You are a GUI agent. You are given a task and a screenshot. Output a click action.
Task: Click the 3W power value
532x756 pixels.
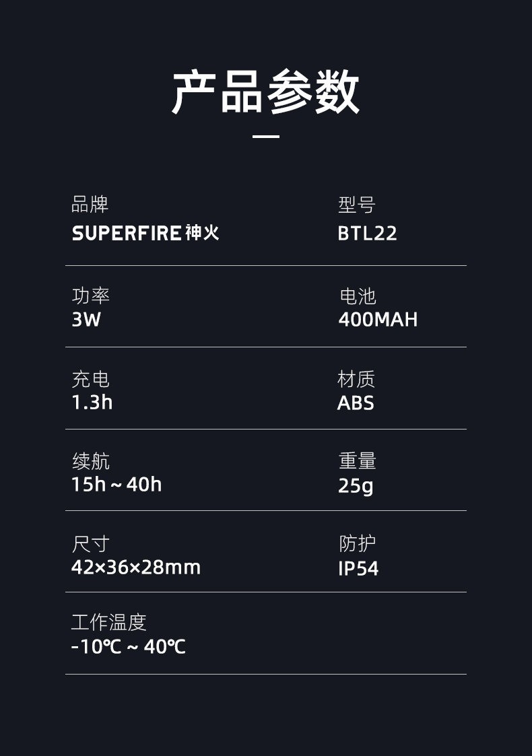tap(86, 319)
